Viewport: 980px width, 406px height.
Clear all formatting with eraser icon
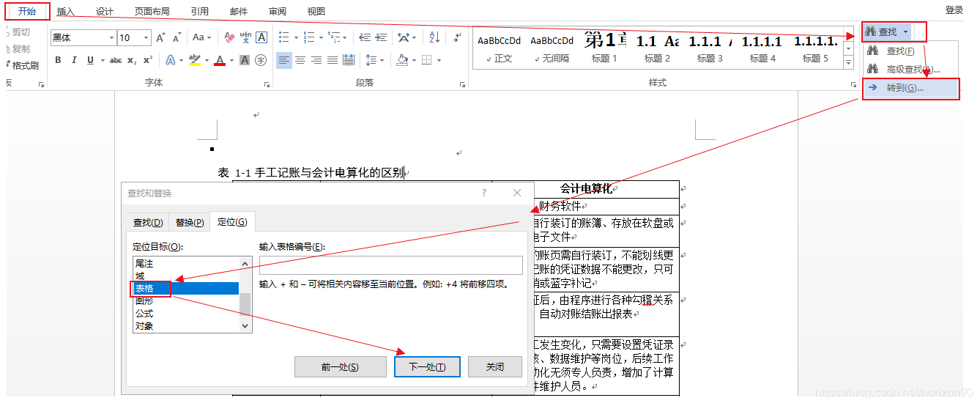click(x=229, y=37)
